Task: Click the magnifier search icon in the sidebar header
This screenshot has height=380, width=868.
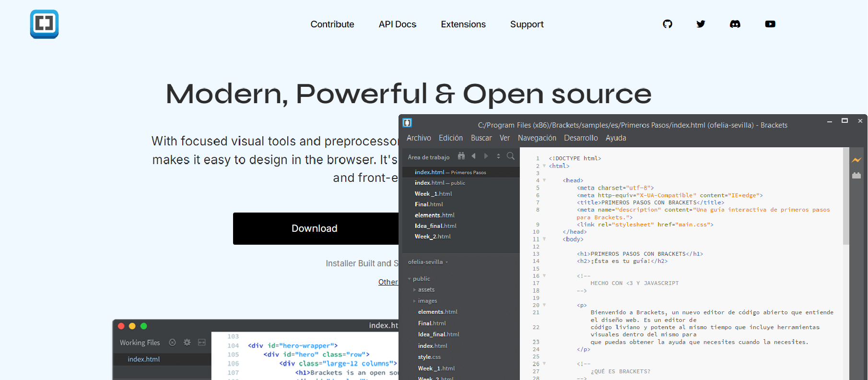Action: (x=511, y=156)
